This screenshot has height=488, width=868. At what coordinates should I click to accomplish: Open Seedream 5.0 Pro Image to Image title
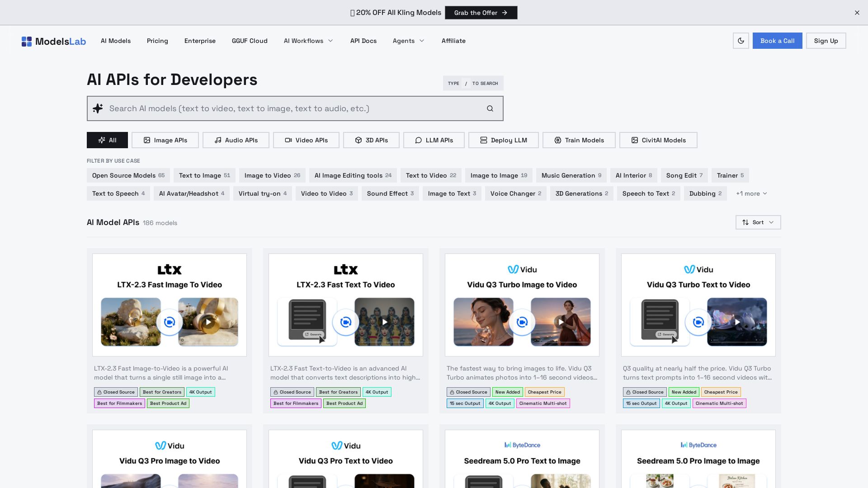point(698,461)
